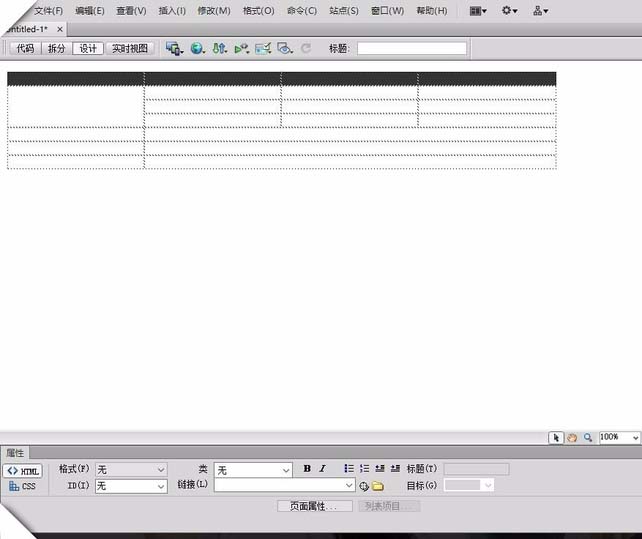642x539 pixels.
Task: Click the text outdent icon
Action: tap(380, 468)
